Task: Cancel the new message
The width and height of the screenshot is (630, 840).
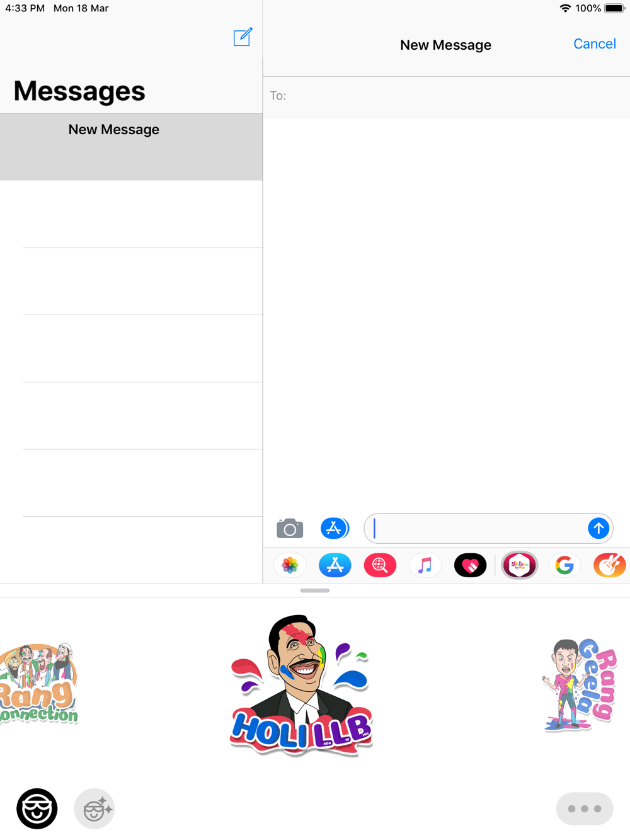Action: pyautogui.click(x=594, y=44)
